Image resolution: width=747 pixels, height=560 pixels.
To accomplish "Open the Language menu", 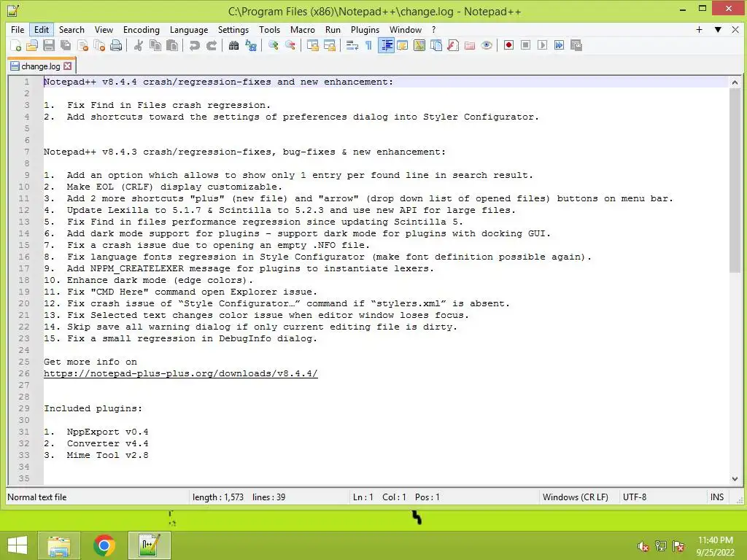I will point(189,29).
